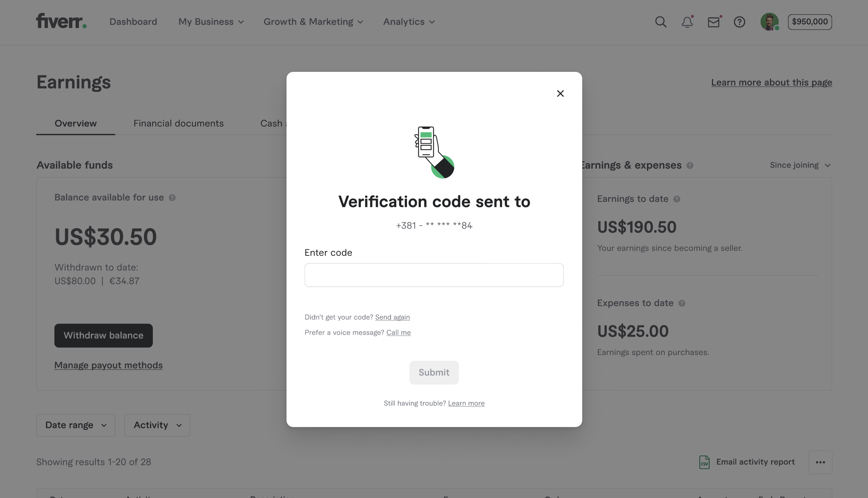The image size is (868, 498).
Task: Focus the Enter code input field
Action: tap(434, 275)
